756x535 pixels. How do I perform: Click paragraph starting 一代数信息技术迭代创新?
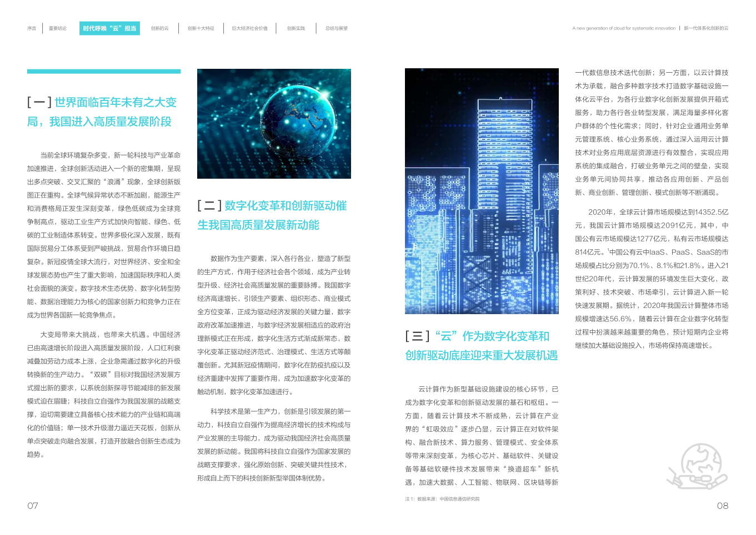pos(652,132)
